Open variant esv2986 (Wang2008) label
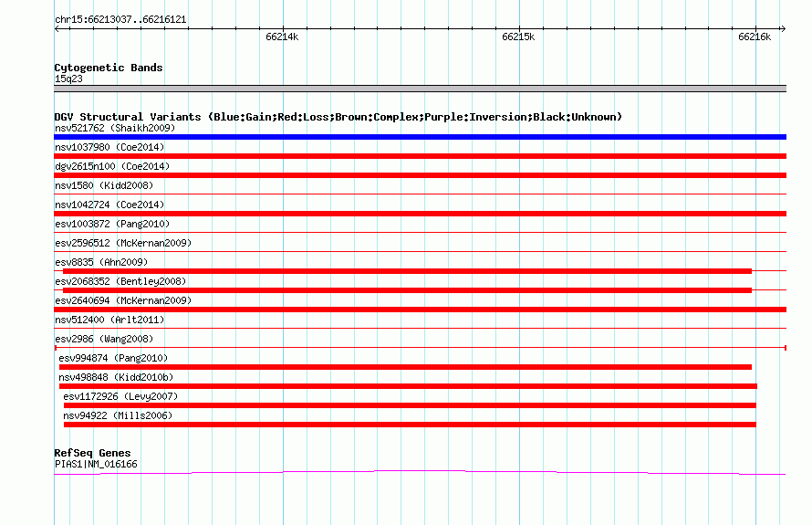The width and height of the screenshot is (812, 525). [x=104, y=339]
